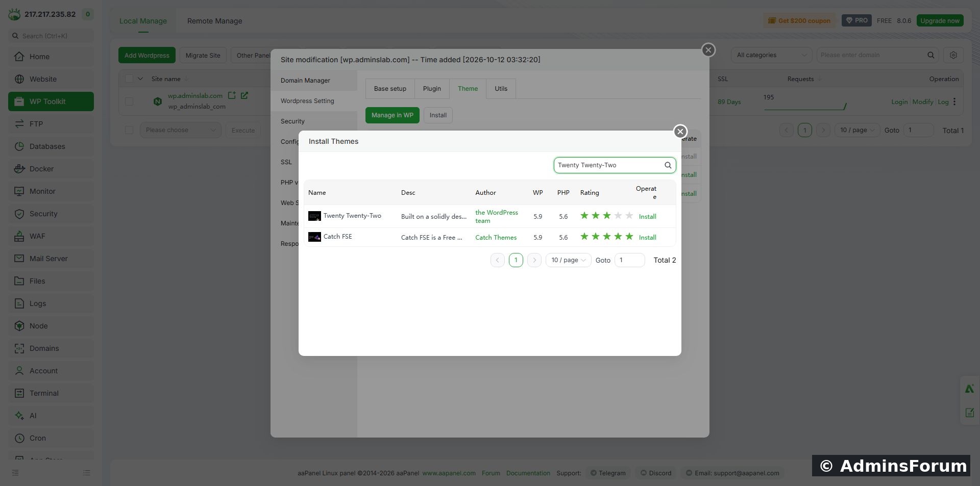Open the Please choose batch dropdown
The height and width of the screenshot is (486, 980).
click(x=181, y=130)
